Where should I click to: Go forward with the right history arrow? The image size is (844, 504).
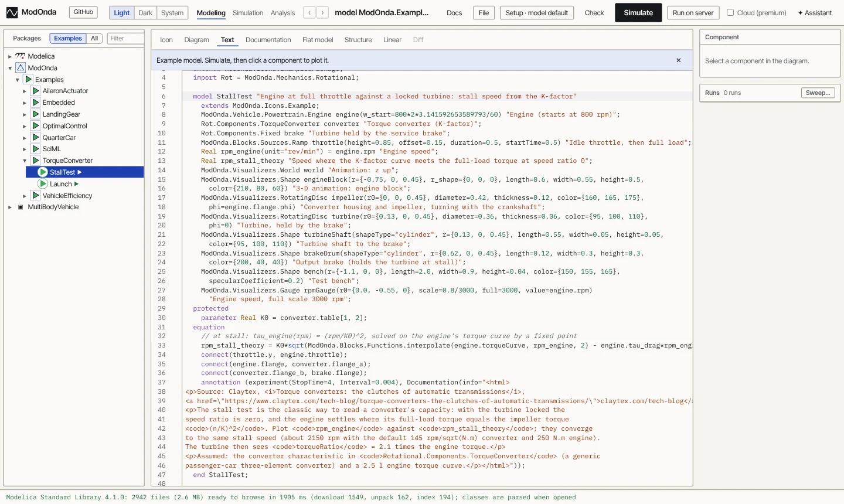(x=322, y=12)
